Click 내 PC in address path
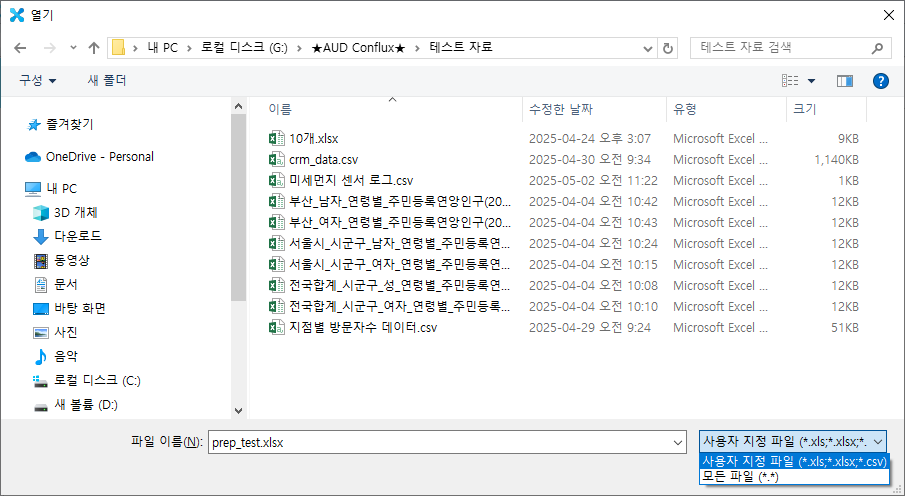 pos(162,48)
